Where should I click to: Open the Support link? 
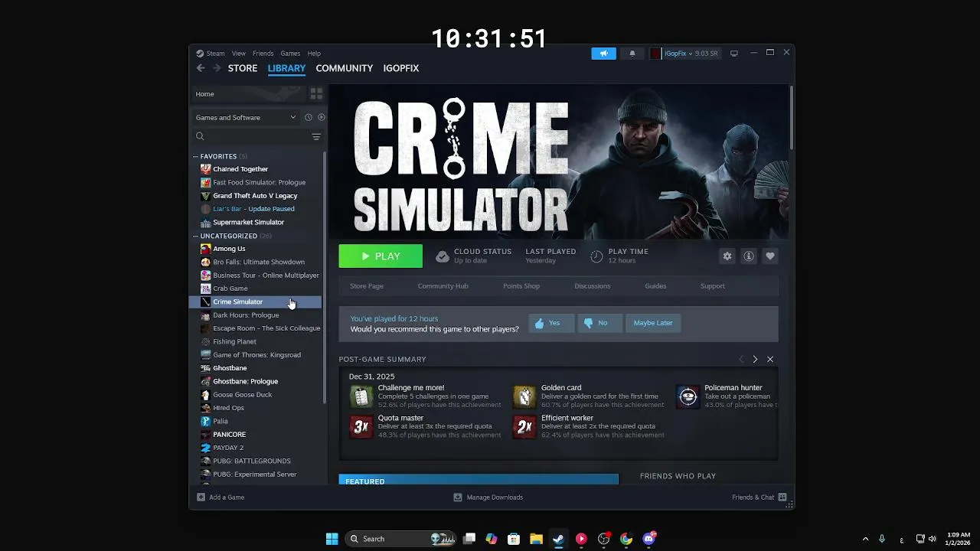(x=713, y=286)
